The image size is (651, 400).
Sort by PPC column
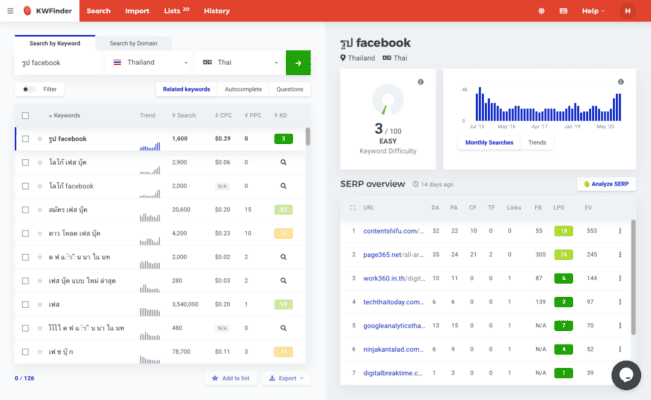click(253, 115)
